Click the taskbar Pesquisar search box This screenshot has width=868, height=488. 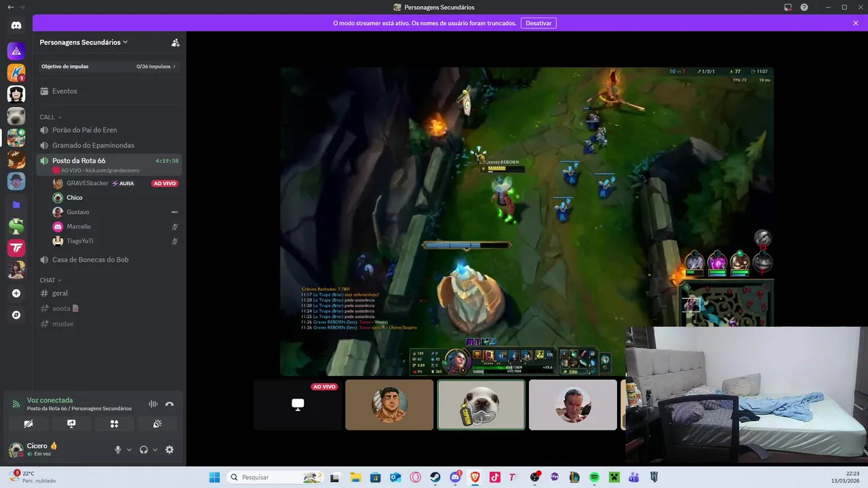tap(275, 477)
